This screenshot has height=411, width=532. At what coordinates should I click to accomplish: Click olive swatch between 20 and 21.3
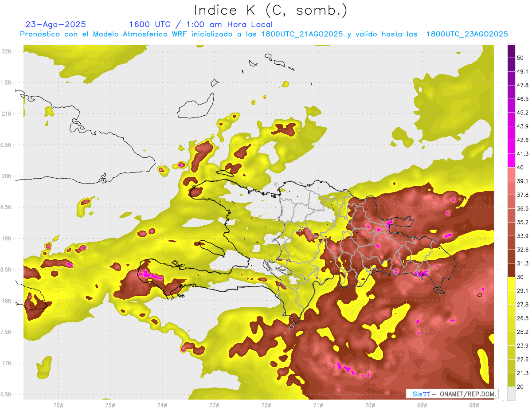click(511, 380)
